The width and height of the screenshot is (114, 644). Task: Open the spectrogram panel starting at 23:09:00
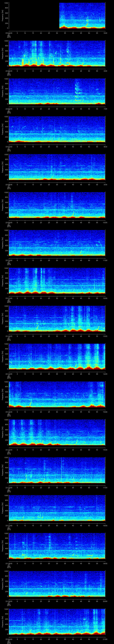click(x=57, y=205)
